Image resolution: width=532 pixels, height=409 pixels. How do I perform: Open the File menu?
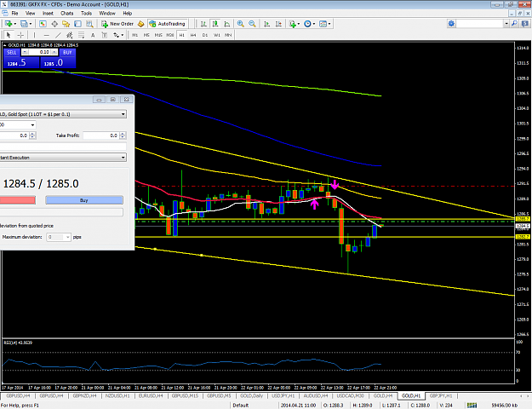(14, 14)
